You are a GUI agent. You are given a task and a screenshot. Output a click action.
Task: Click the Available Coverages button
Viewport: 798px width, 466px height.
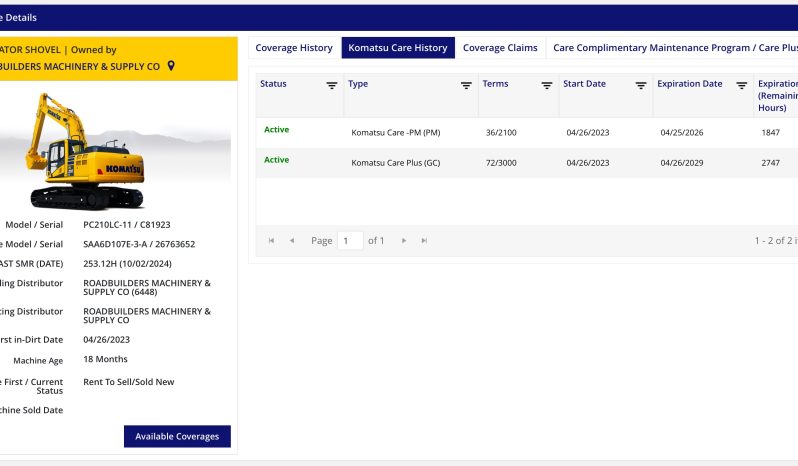coord(177,436)
